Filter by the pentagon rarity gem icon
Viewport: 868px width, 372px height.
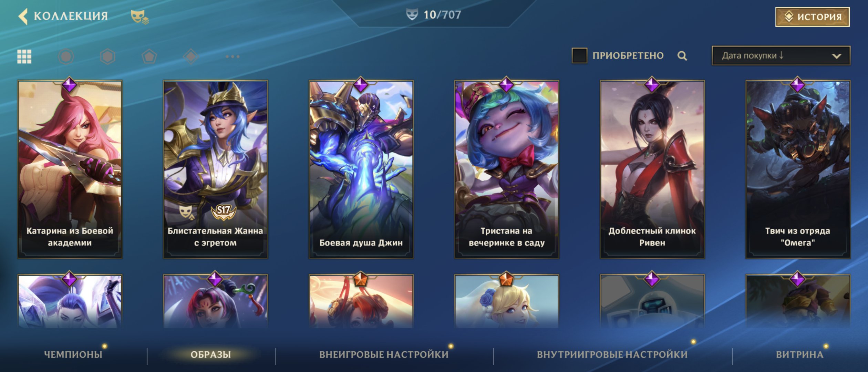pos(149,56)
